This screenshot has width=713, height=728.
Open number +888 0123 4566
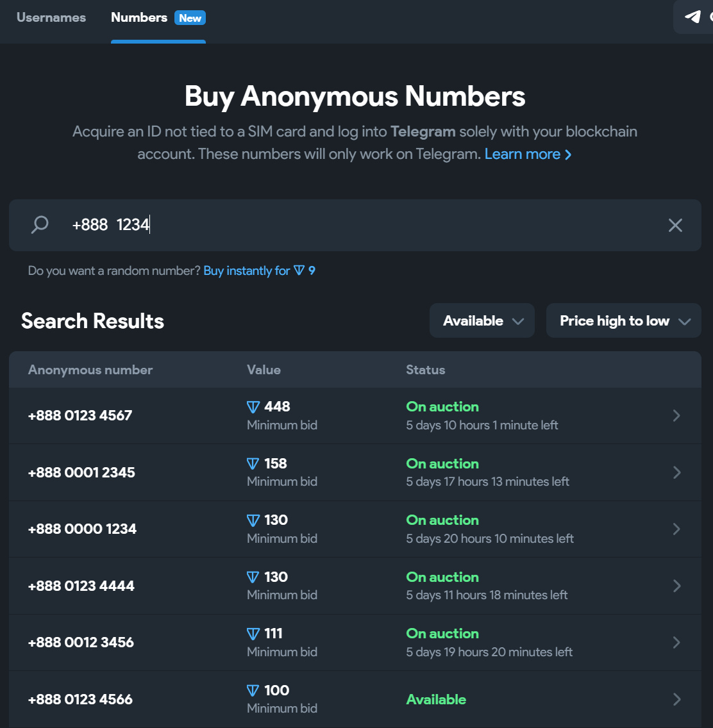pos(80,700)
